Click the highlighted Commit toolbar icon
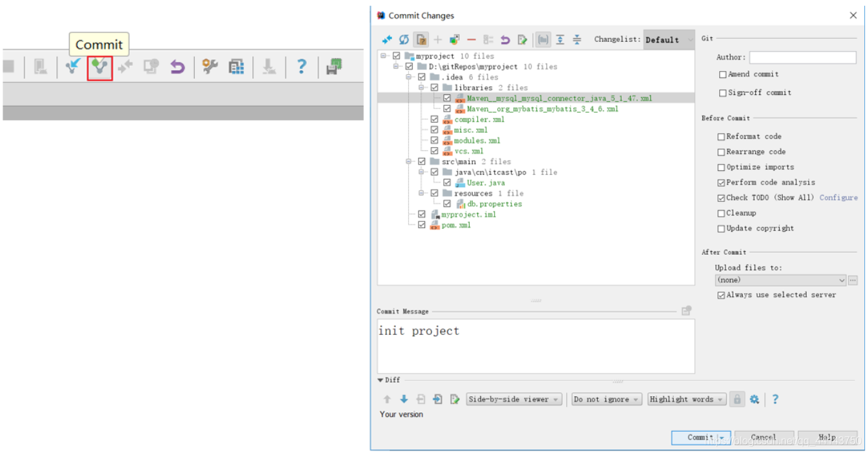Screen dimensions: 868x453 point(99,67)
